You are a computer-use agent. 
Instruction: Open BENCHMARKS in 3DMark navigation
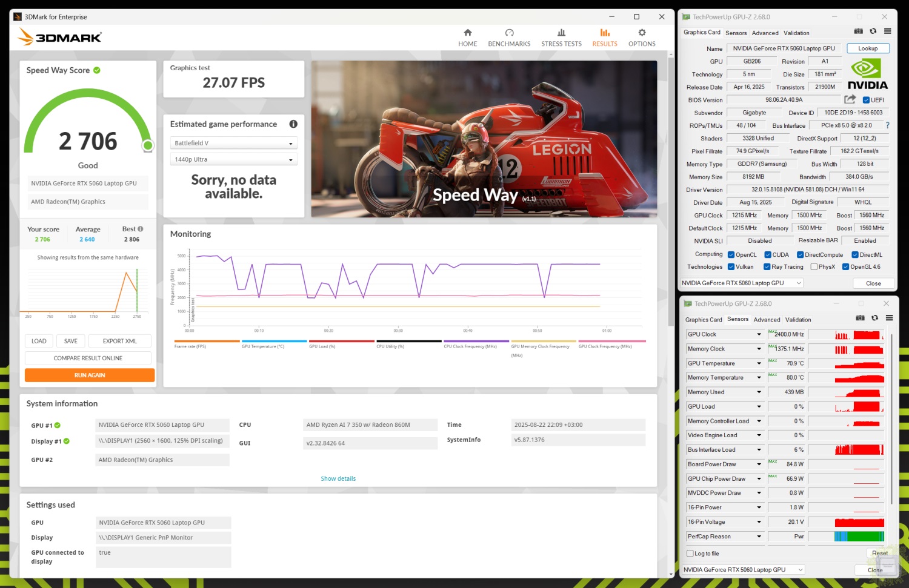click(509, 38)
